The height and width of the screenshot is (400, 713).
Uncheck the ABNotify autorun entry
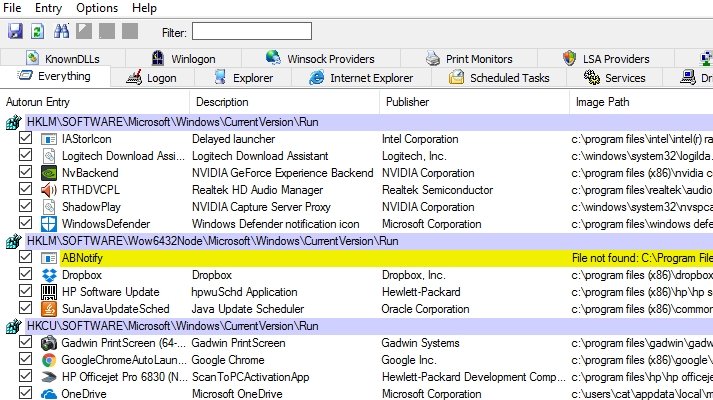(25, 257)
